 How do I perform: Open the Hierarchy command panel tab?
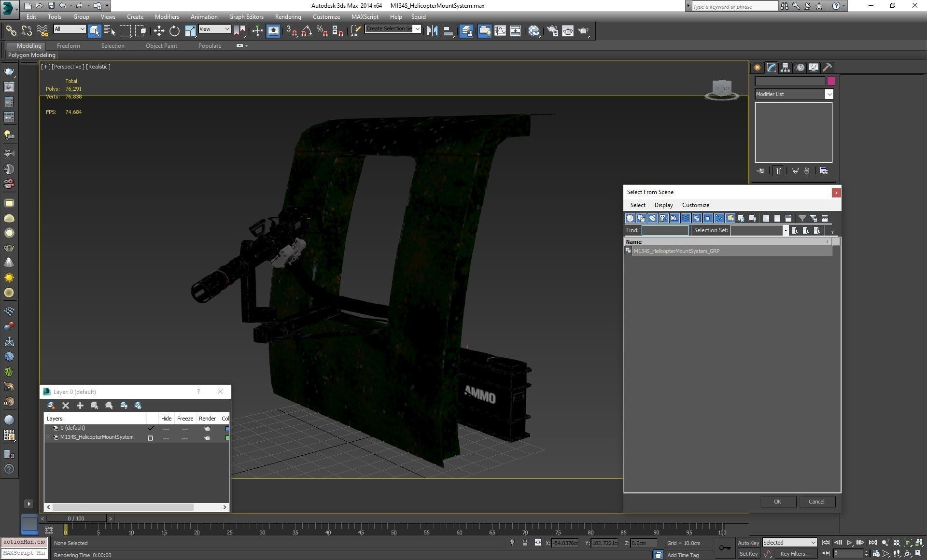coord(786,68)
